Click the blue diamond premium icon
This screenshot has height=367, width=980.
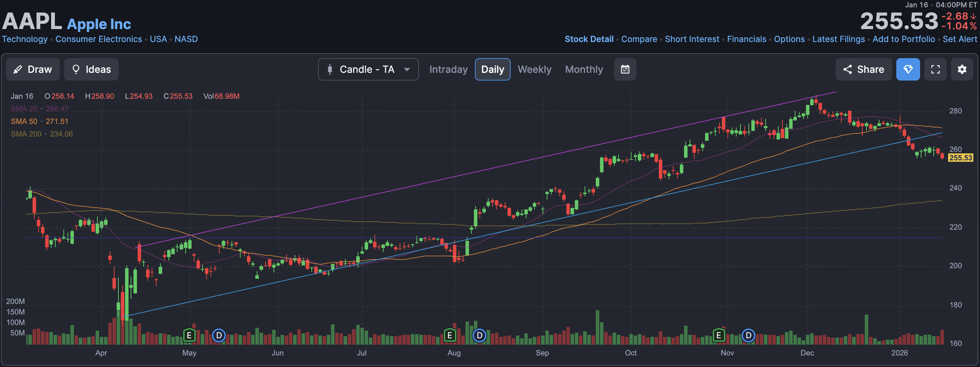coord(908,69)
